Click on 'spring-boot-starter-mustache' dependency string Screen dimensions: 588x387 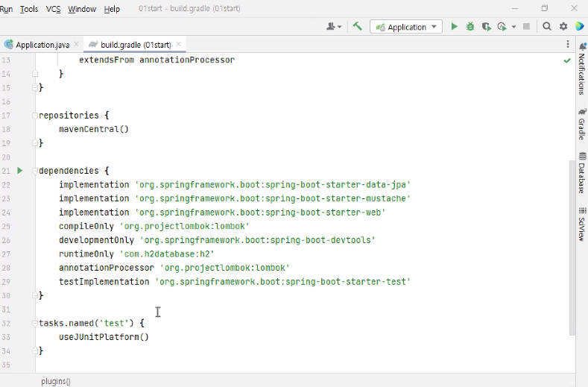click(x=273, y=198)
